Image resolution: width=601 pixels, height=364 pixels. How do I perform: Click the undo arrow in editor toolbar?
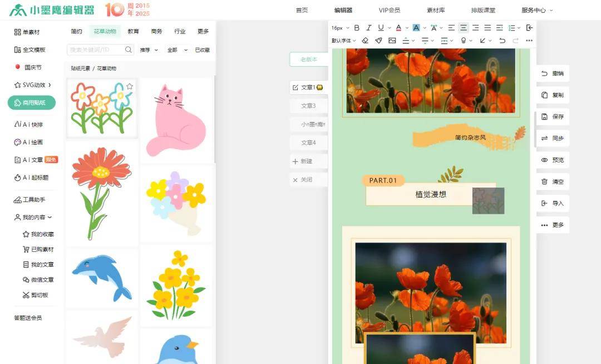point(503,41)
